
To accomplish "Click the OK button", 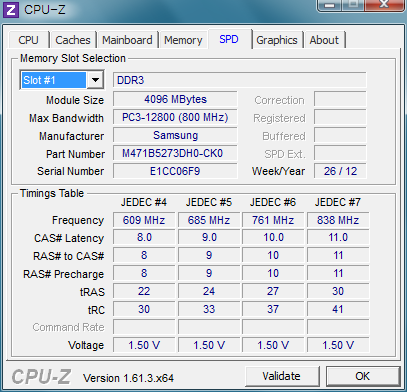I will tap(363, 376).
